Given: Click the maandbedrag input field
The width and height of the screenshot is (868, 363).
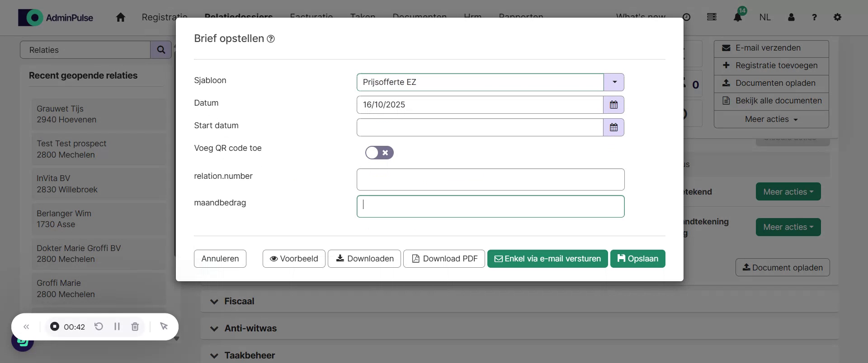Looking at the screenshot, I should [x=491, y=206].
